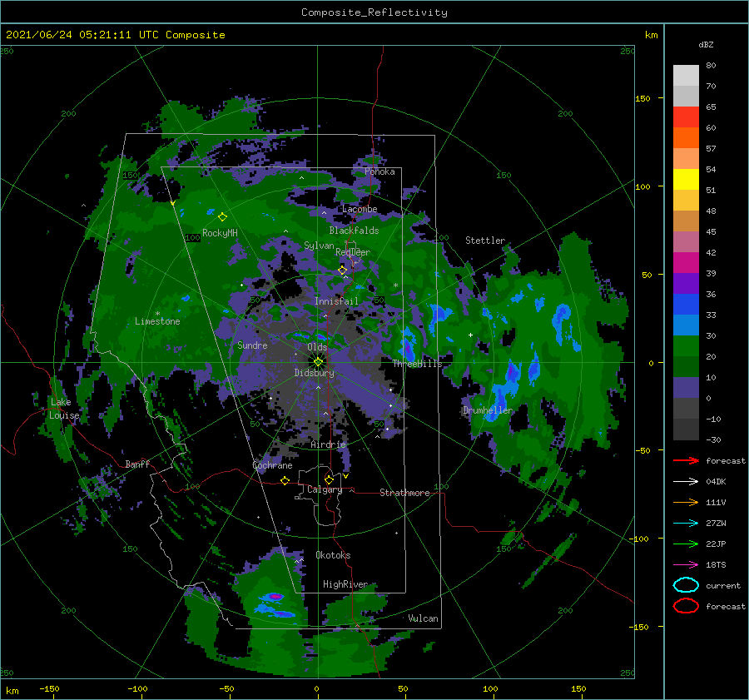Select the purple swatch between 39 and 36

coord(686,284)
